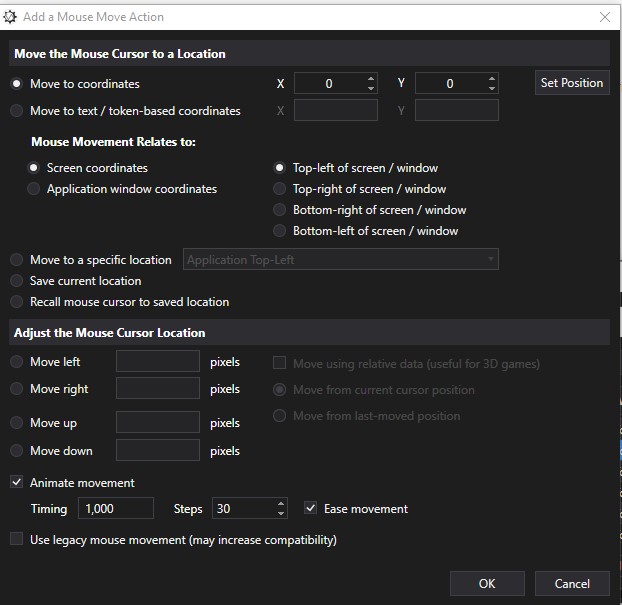This screenshot has width=622, height=605.
Task: Click the Timing input field
Action: 117,509
